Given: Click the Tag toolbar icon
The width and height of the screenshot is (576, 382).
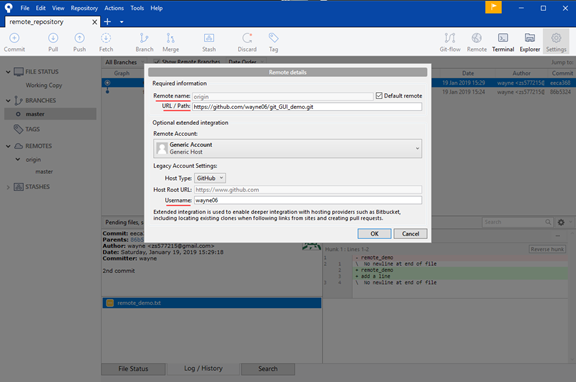Looking at the screenshot, I should point(273,42).
